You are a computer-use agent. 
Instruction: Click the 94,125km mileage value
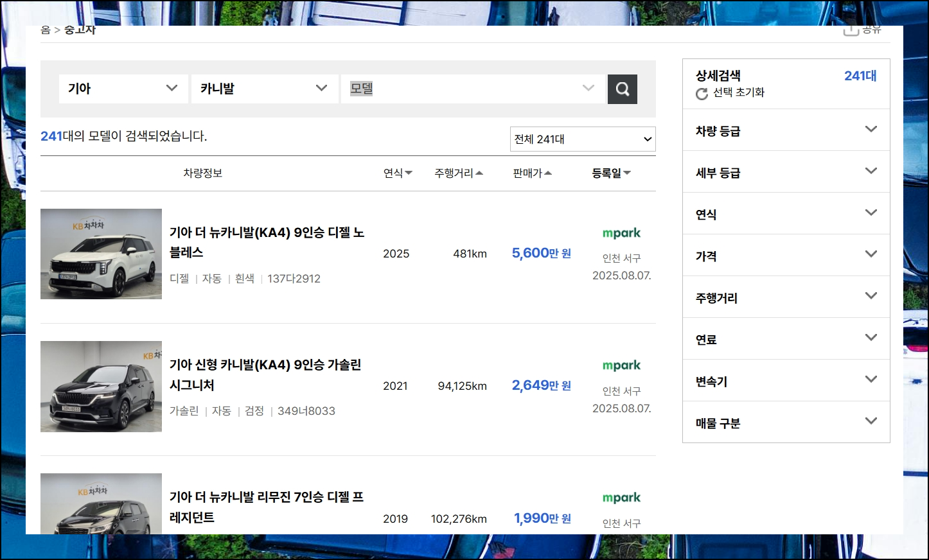click(x=462, y=386)
